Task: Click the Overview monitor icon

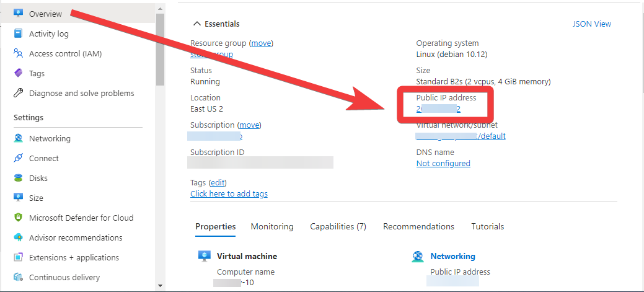Action: click(18, 14)
